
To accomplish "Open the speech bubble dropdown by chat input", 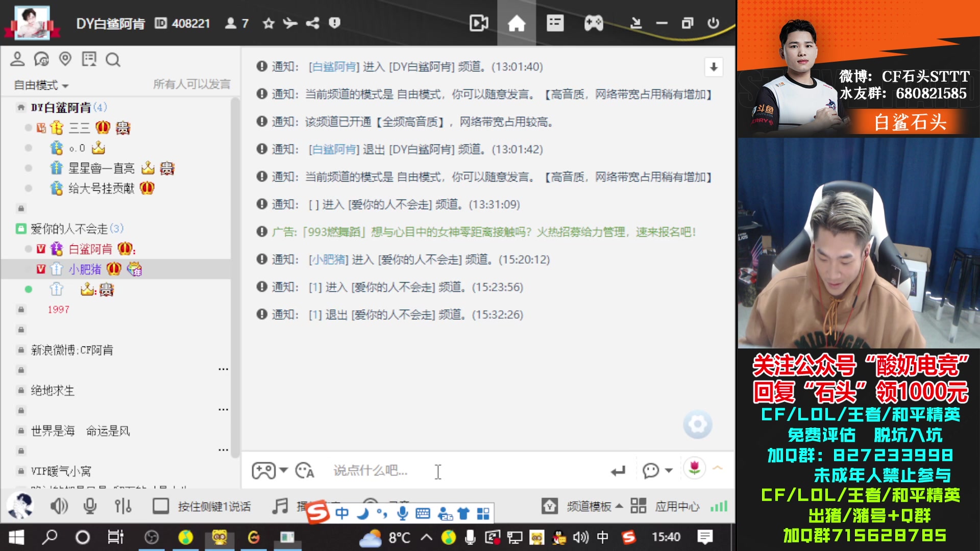I will (x=669, y=470).
